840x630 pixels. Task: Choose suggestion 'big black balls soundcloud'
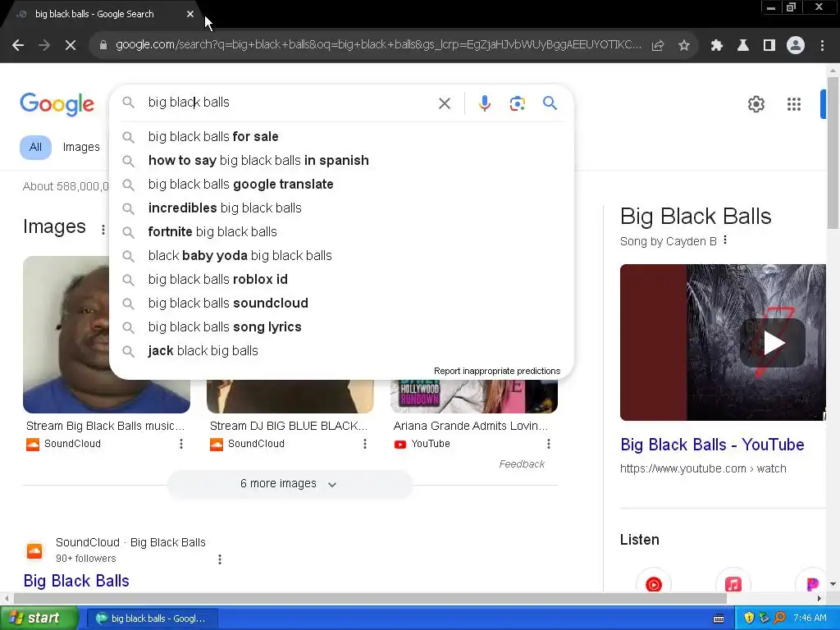pyautogui.click(x=341, y=304)
